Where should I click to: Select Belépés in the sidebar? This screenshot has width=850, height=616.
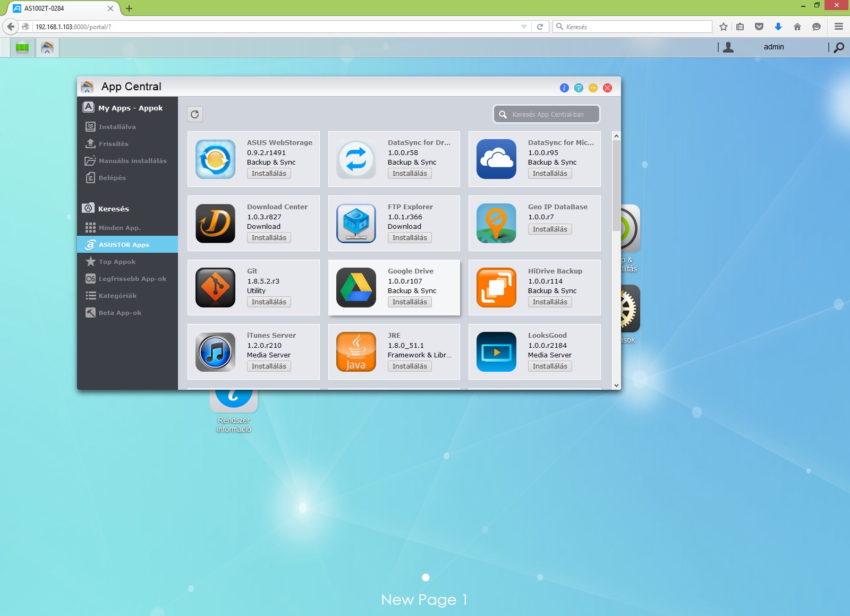pyautogui.click(x=127, y=178)
